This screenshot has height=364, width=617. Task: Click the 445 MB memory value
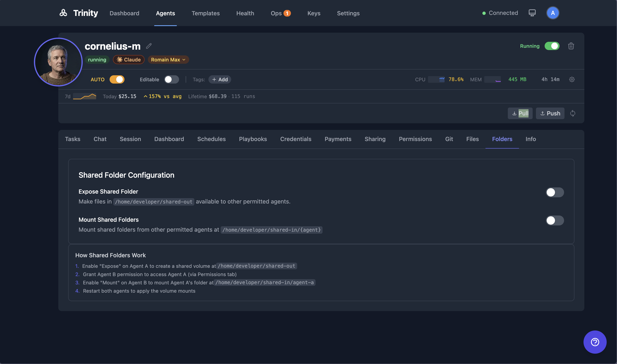(x=517, y=79)
